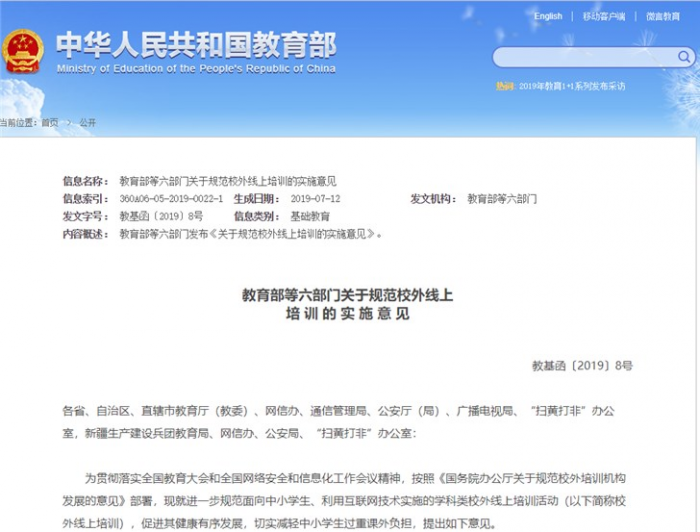Go to 首页 in the breadcrumb

[x=50, y=122]
